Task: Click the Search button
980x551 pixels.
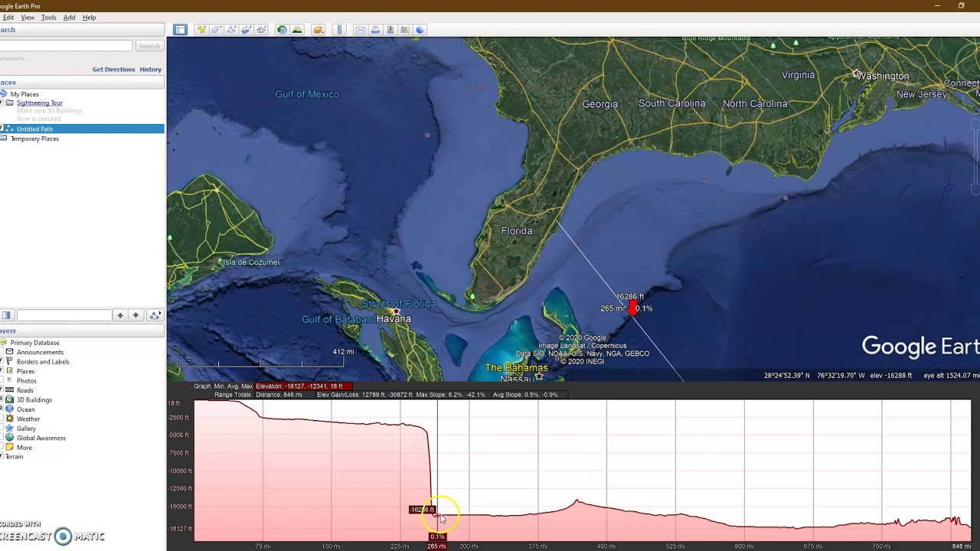Action: coord(149,46)
